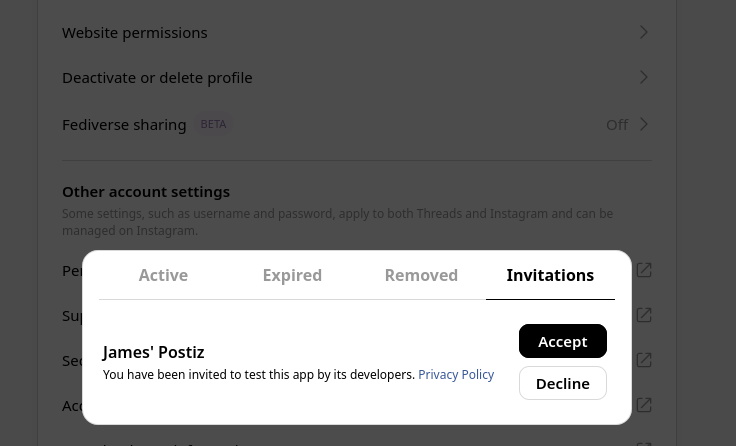Switch to the Active tab
Viewport: 736px width, 446px height.
click(x=163, y=275)
